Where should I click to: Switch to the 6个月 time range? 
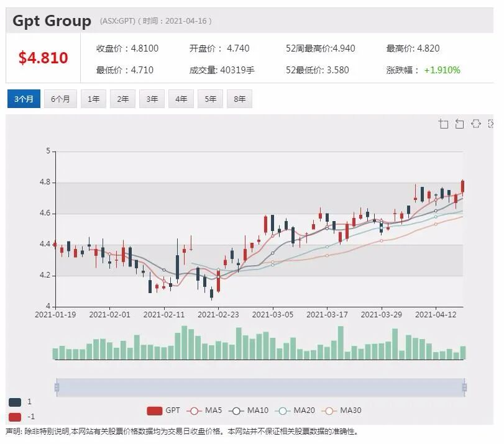coord(60,99)
